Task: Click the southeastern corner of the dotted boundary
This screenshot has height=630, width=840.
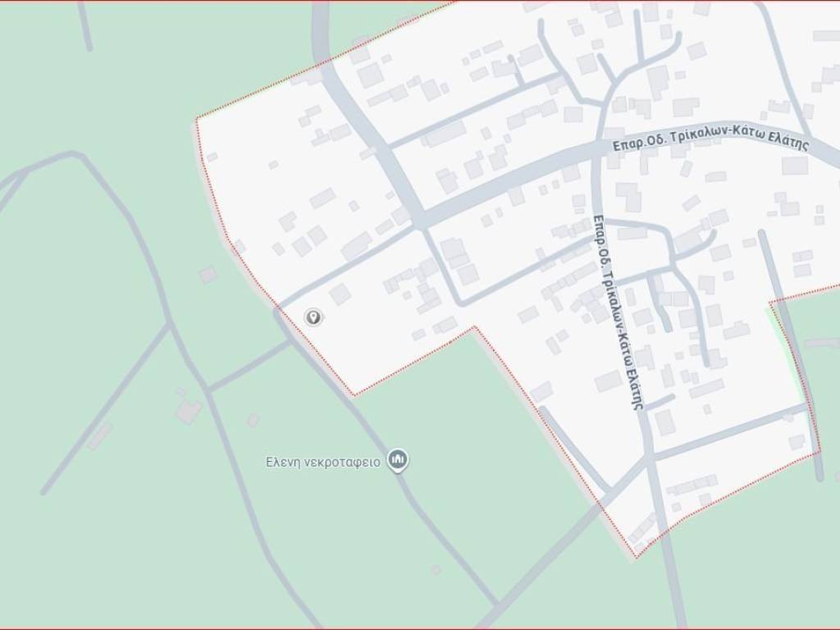Action: (819, 452)
